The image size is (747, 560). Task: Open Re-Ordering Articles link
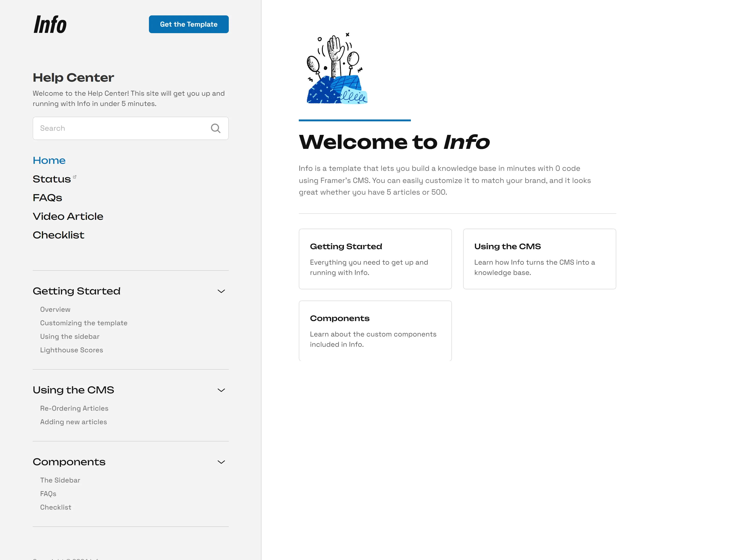[74, 408]
